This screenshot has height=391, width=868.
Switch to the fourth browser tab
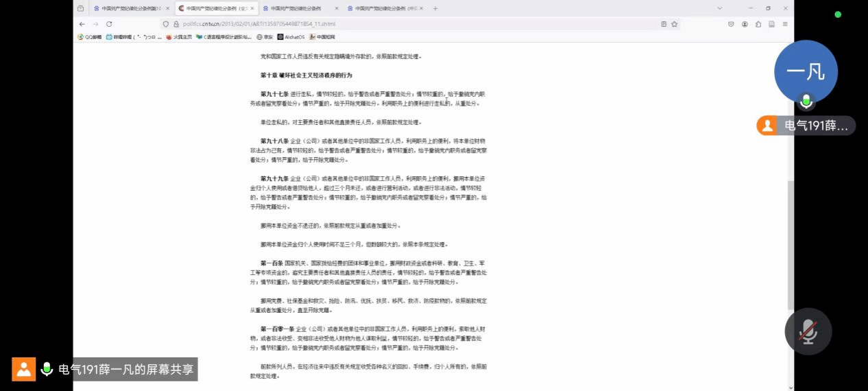click(385, 8)
